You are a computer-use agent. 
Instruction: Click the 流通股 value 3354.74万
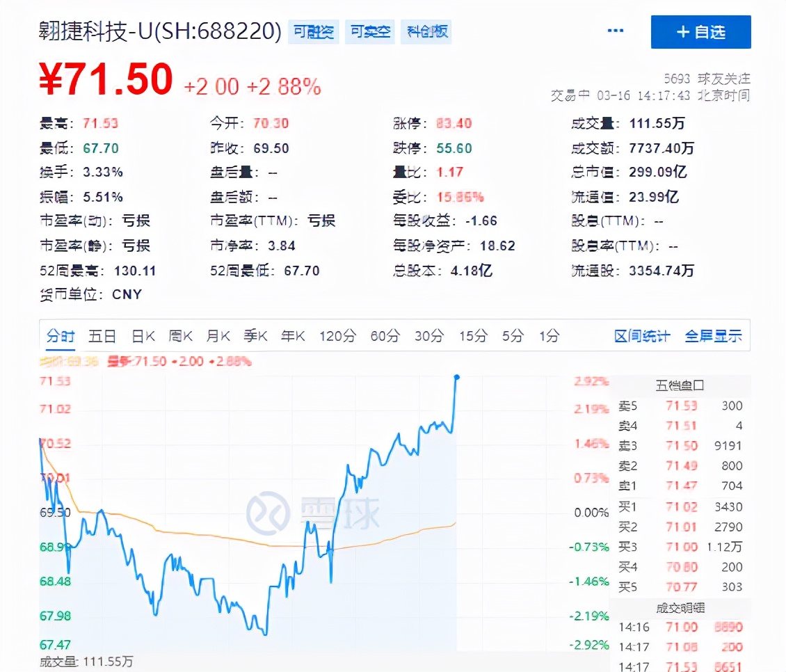click(661, 271)
